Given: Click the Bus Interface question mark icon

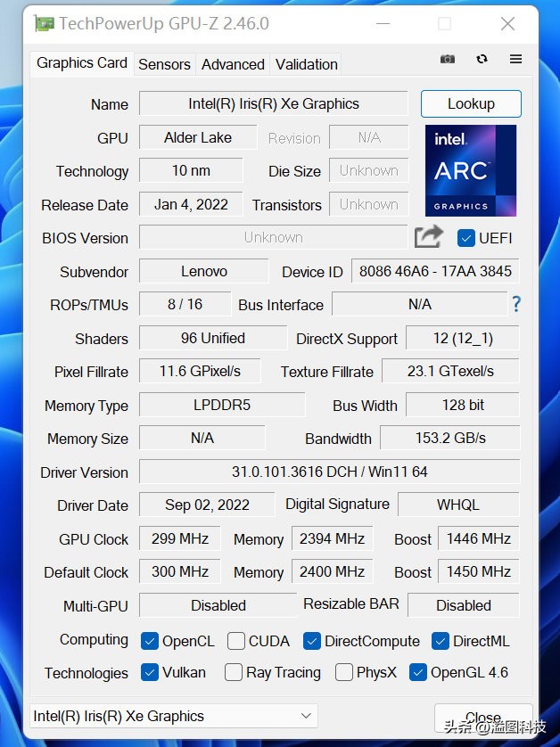Looking at the screenshot, I should pyautogui.click(x=516, y=304).
